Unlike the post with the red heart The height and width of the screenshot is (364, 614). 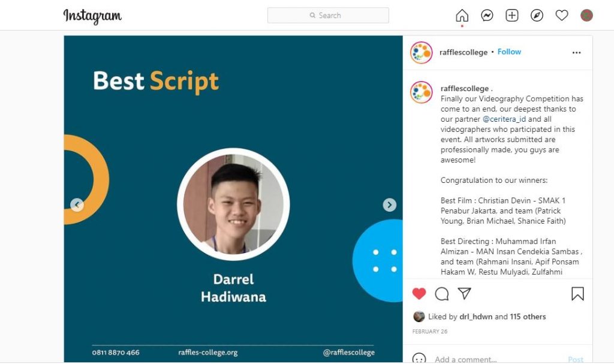click(419, 293)
